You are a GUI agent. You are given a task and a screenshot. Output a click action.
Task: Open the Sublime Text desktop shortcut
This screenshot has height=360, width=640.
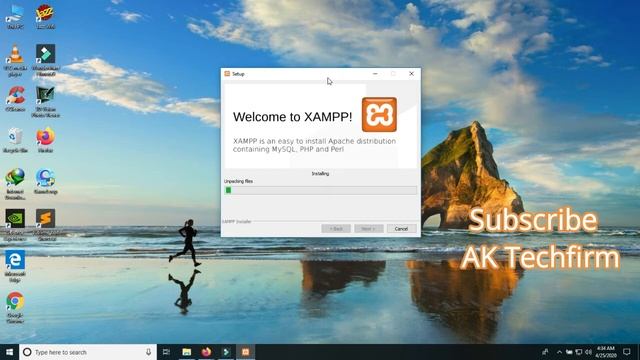tap(45, 224)
